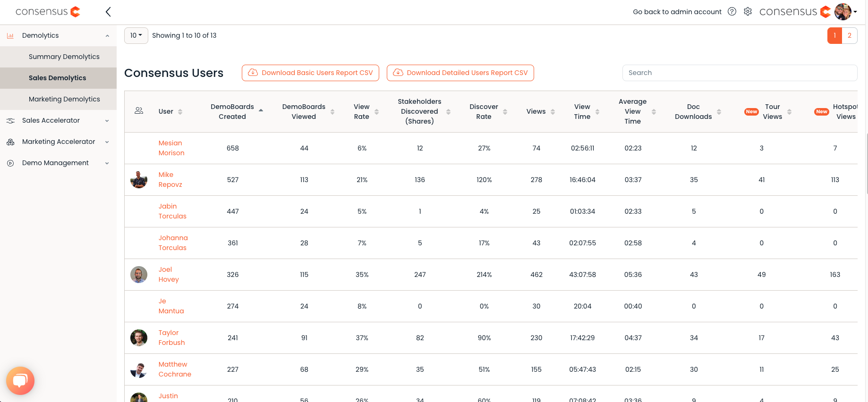The height and width of the screenshot is (402, 868).
Task: Click the 658 DemoBoards Created value
Action: coord(233,148)
